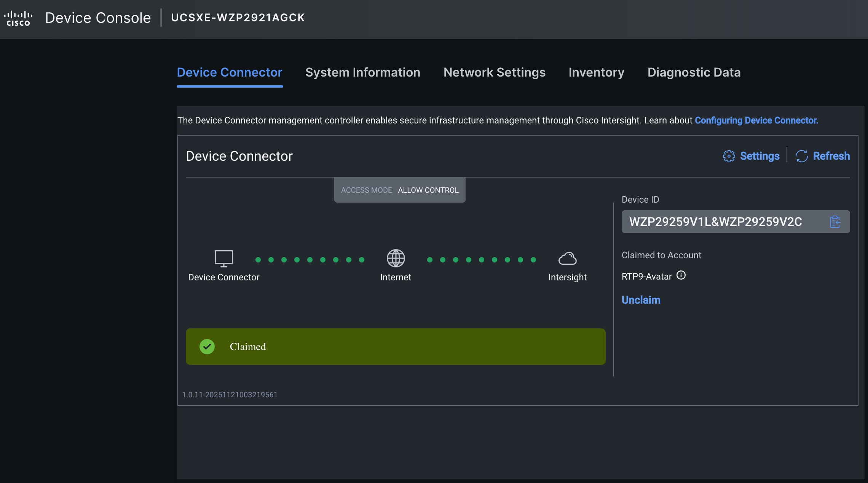The height and width of the screenshot is (483, 868).
Task: Click the Cisco logo in header
Action: (18, 18)
